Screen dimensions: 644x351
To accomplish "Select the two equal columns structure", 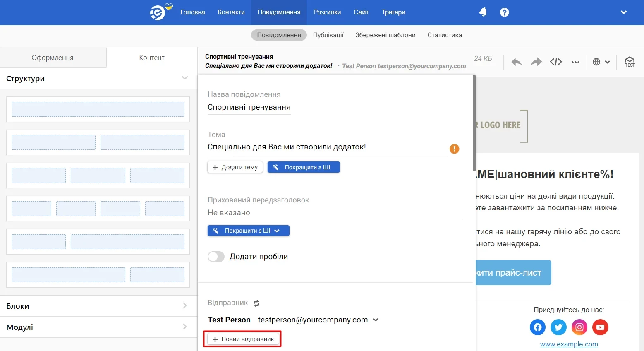I will 98,142.
